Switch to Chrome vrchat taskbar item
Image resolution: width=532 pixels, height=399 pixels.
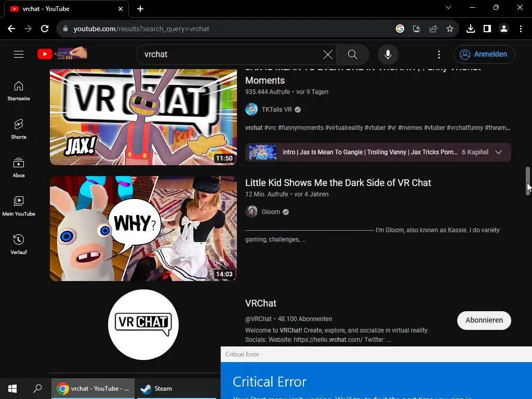[93, 389]
